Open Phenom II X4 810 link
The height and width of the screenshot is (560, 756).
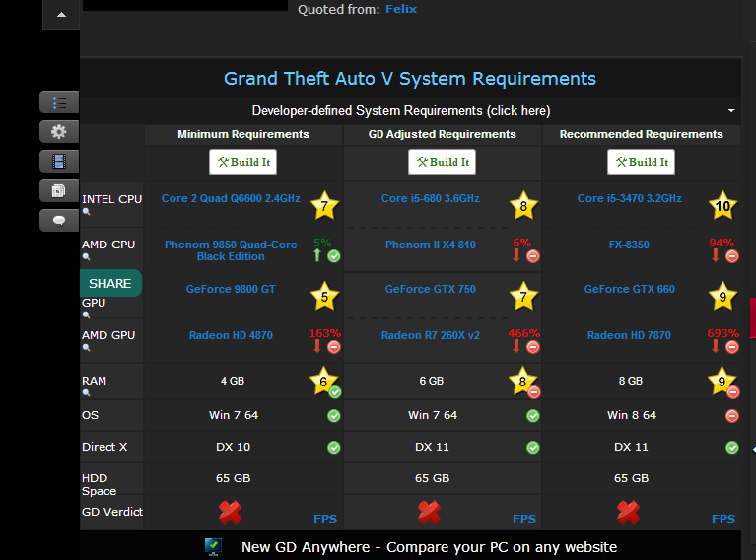click(431, 245)
